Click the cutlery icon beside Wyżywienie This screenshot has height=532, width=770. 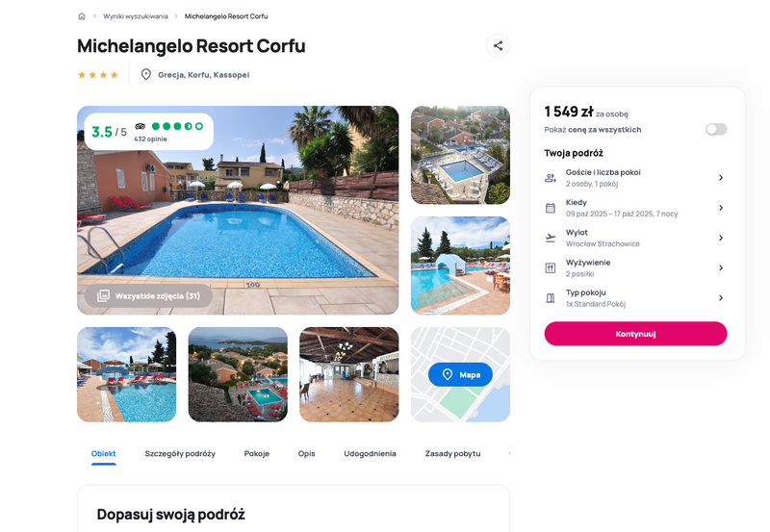pos(551,268)
